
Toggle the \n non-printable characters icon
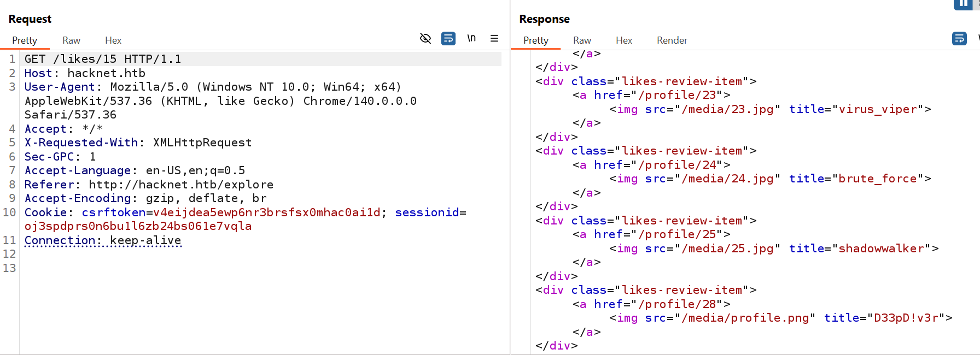[x=471, y=38]
